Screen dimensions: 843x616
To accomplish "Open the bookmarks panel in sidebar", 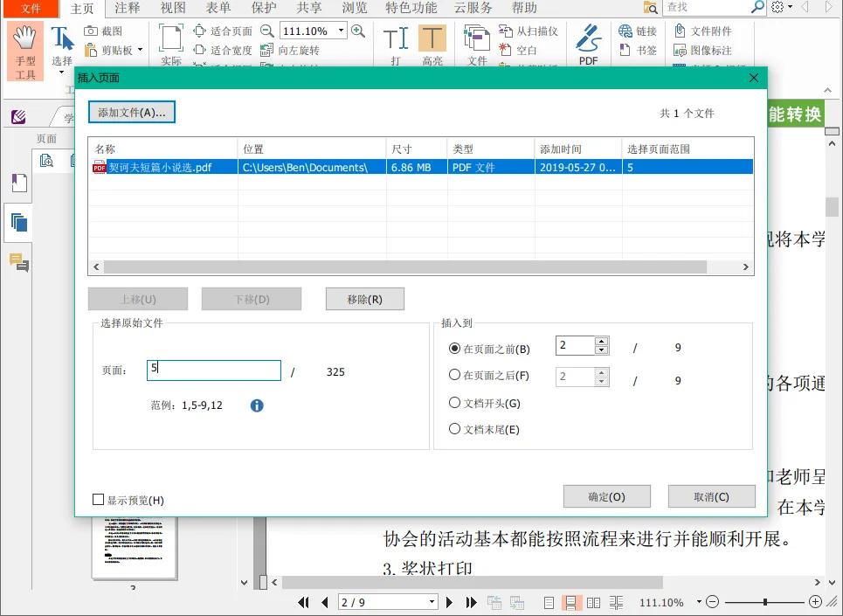I will pos(19,183).
